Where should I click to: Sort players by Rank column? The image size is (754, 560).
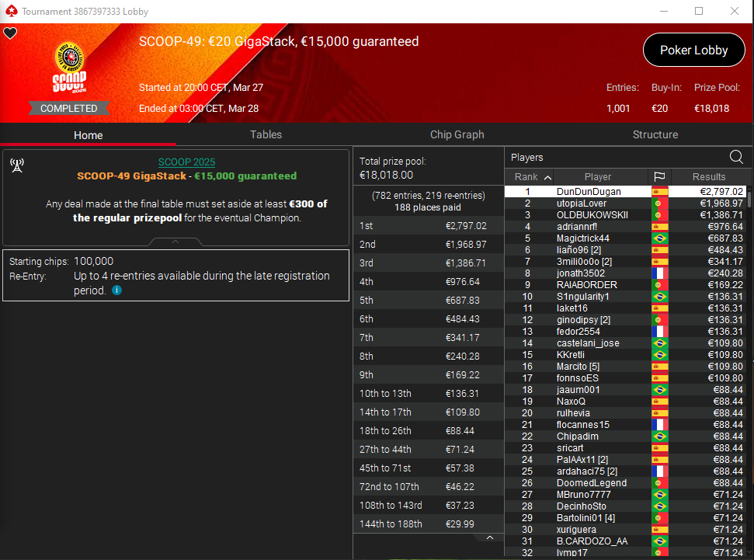[x=530, y=176]
